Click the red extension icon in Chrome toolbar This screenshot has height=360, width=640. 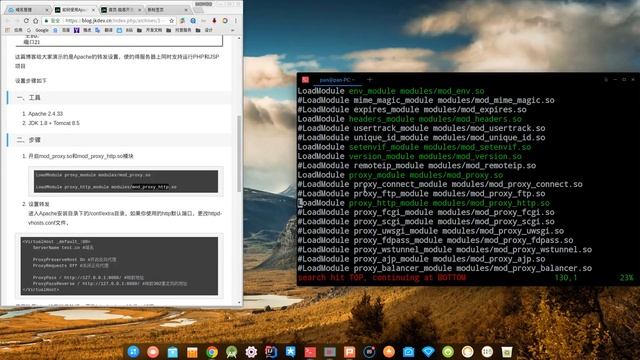[214, 20]
